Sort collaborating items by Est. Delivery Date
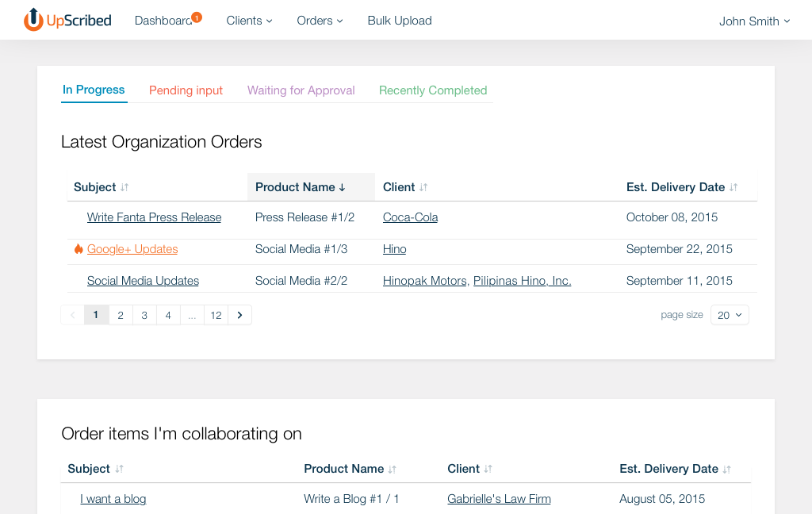812x514 pixels. (x=726, y=469)
